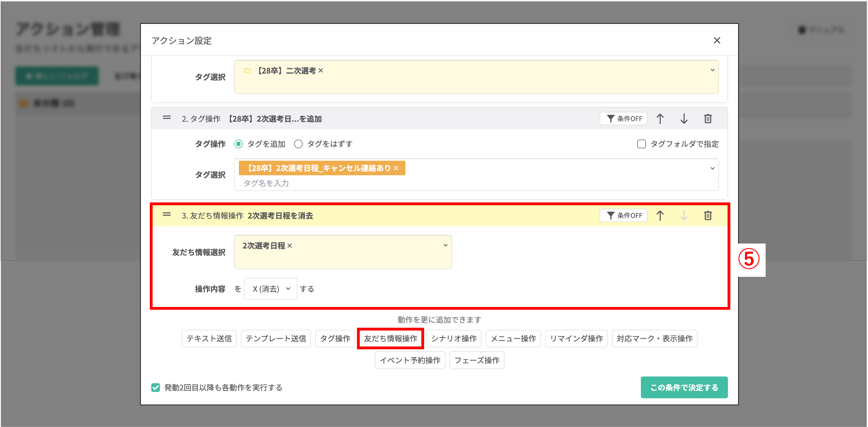This screenshot has height=427, width=868.
Task: Move action 2 down with arrow
Action: (684, 119)
